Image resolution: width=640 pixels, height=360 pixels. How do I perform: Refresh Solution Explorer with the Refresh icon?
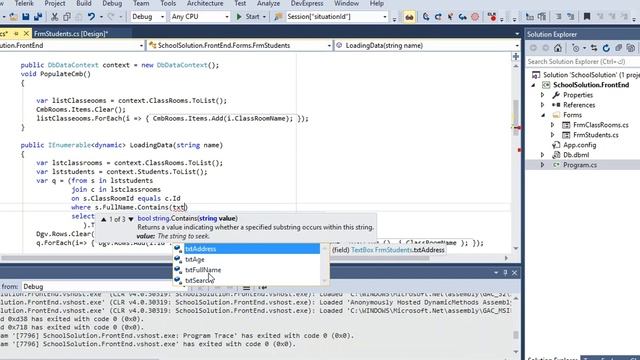coord(606,48)
